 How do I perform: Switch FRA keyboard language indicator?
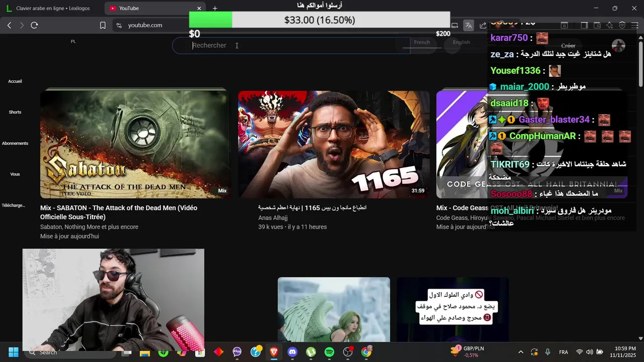(x=563, y=352)
